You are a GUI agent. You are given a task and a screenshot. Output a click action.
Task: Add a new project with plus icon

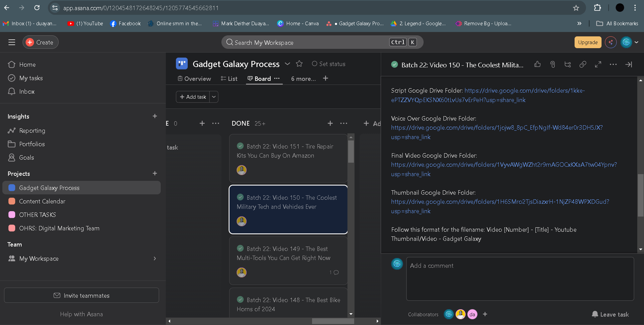(155, 173)
